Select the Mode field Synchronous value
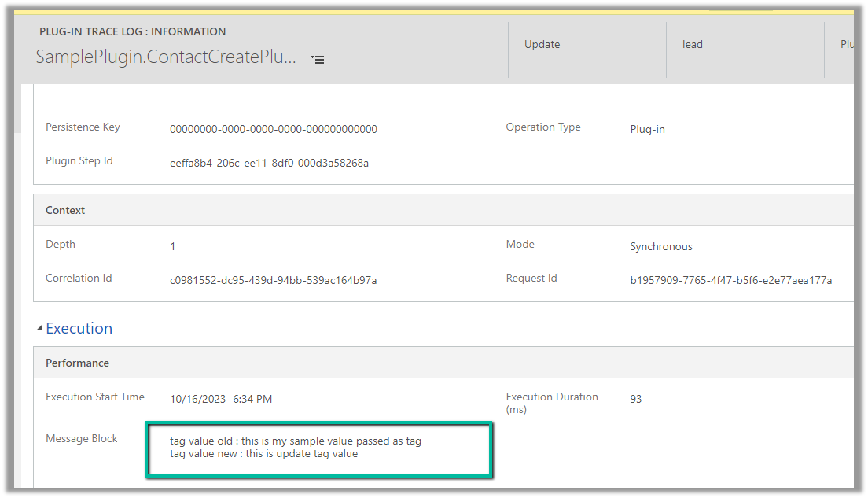868x498 pixels. [660, 246]
